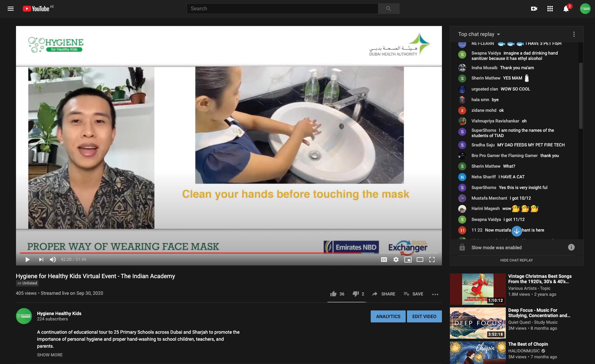
Task: Click the video progress bar
Action: (x=229, y=253)
